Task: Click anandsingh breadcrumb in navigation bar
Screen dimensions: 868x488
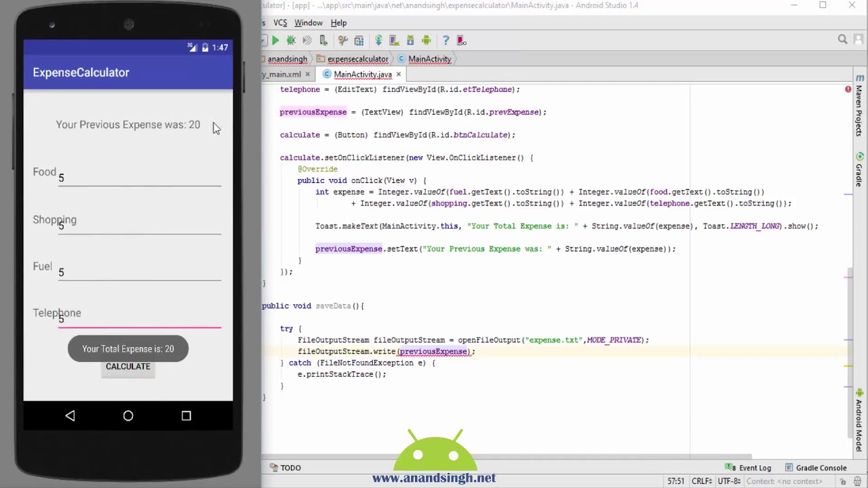Action: 288,59
